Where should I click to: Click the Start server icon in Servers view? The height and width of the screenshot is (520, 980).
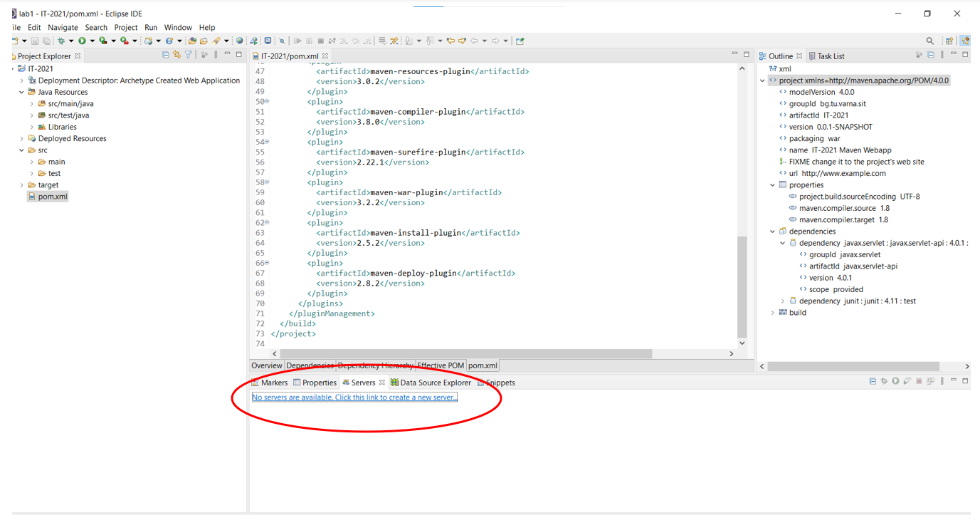point(895,381)
